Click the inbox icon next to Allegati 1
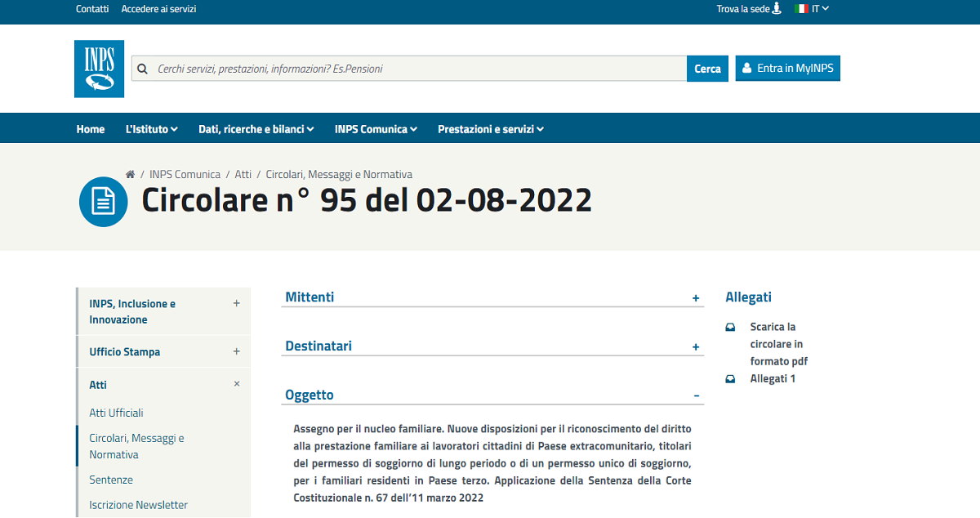Viewport: 980px width, 518px height. (731, 379)
